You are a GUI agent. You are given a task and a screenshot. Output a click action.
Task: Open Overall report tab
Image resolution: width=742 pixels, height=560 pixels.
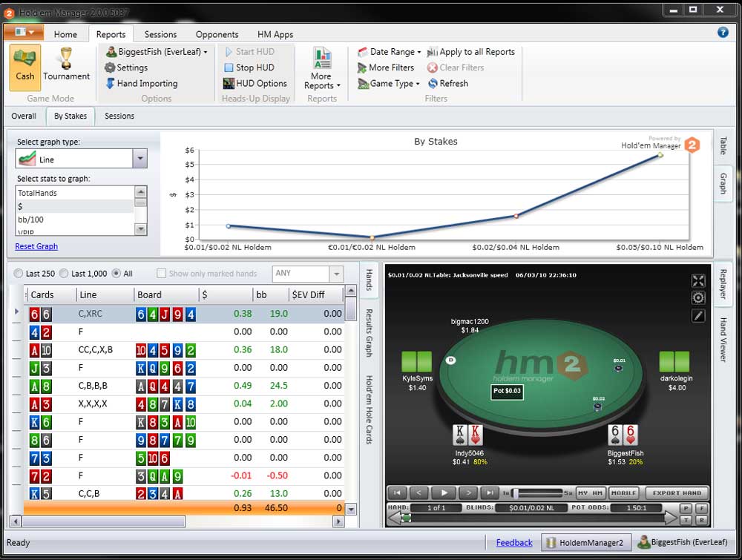(x=24, y=116)
